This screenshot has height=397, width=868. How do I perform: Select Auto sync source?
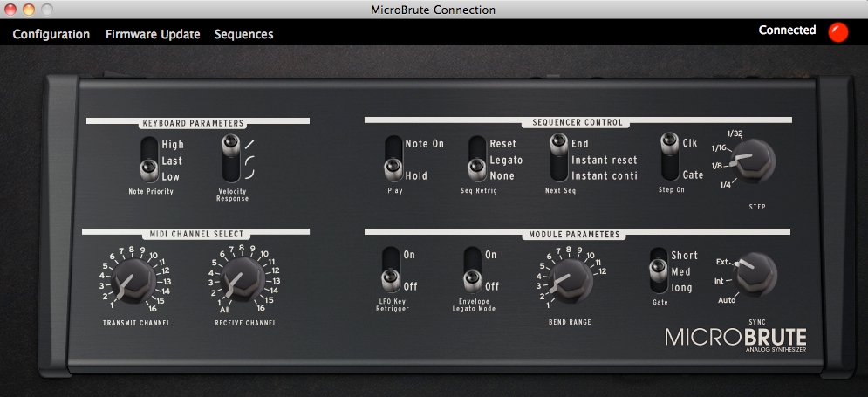pyautogui.click(x=727, y=300)
